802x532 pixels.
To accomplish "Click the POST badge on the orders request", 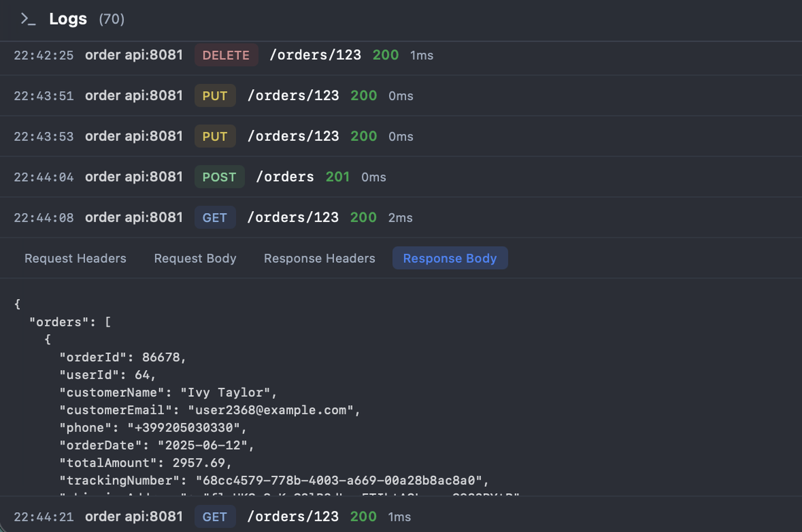I will coord(219,176).
